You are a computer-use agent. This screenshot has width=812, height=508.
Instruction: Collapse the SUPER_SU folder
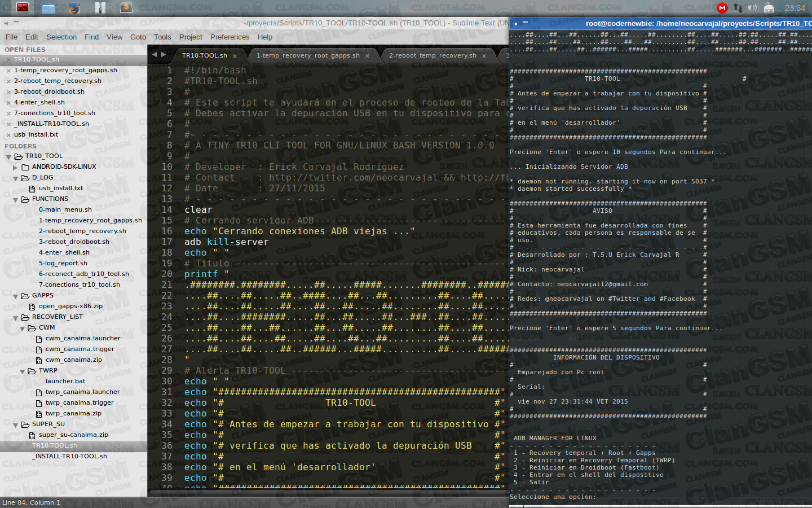click(15, 424)
